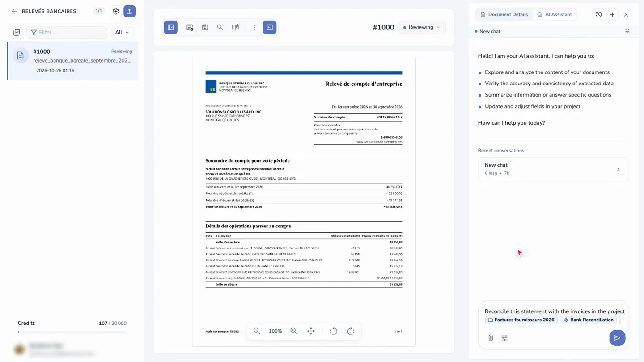Click the bank statement page preview

pyautogui.click(x=304, y=202)
